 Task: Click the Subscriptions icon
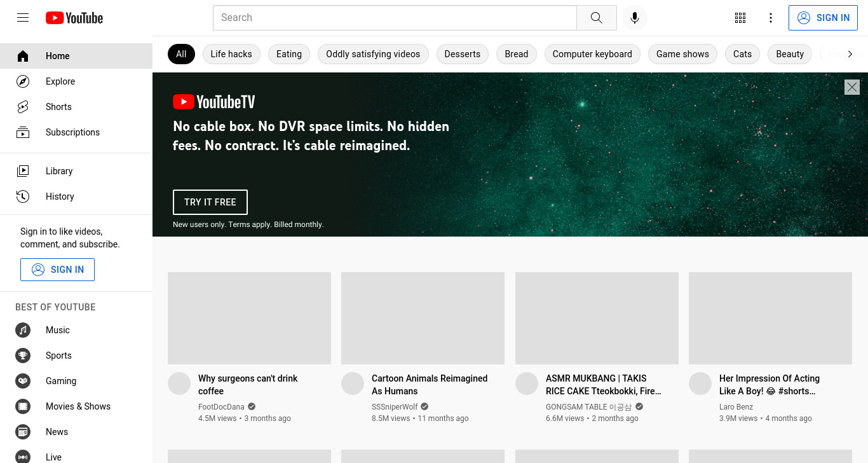[23, 132]
